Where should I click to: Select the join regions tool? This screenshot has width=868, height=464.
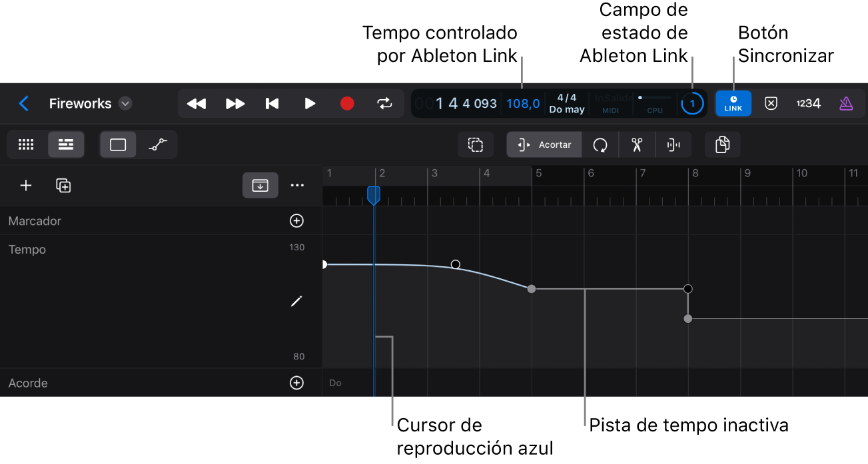[x=673, y=144]
